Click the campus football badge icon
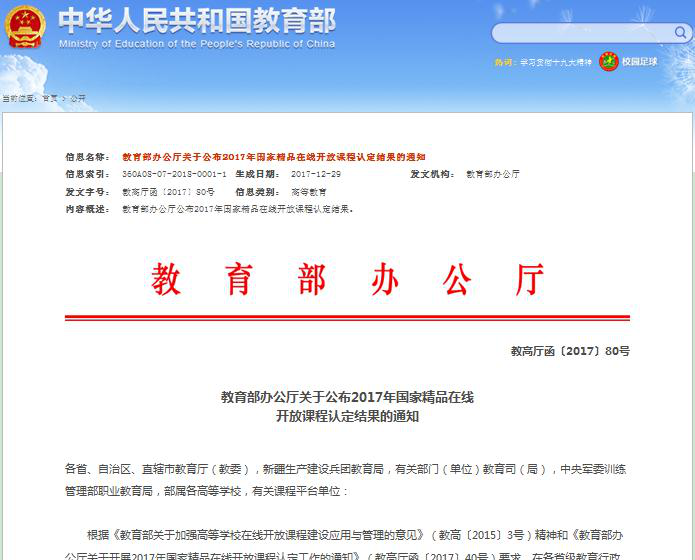The width and height of the screenshot is (695, 560). pyautogui.click(x=609, y=61)
